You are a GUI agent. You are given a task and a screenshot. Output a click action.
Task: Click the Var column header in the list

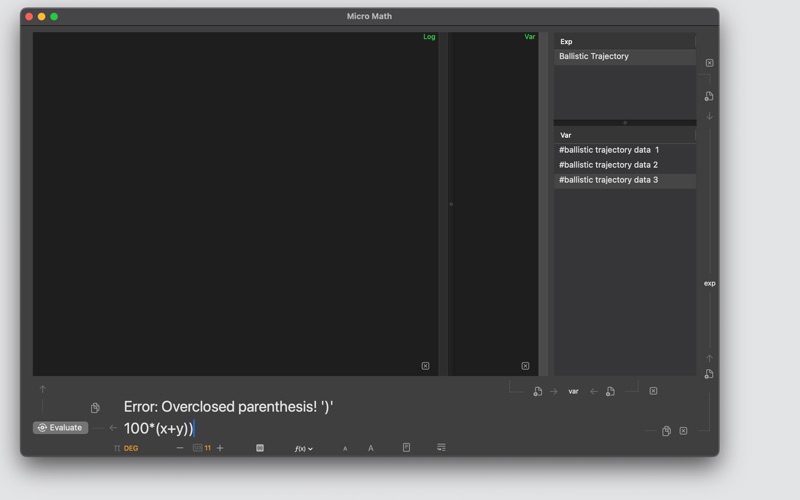pyautogui.click(x=624, y=135)
